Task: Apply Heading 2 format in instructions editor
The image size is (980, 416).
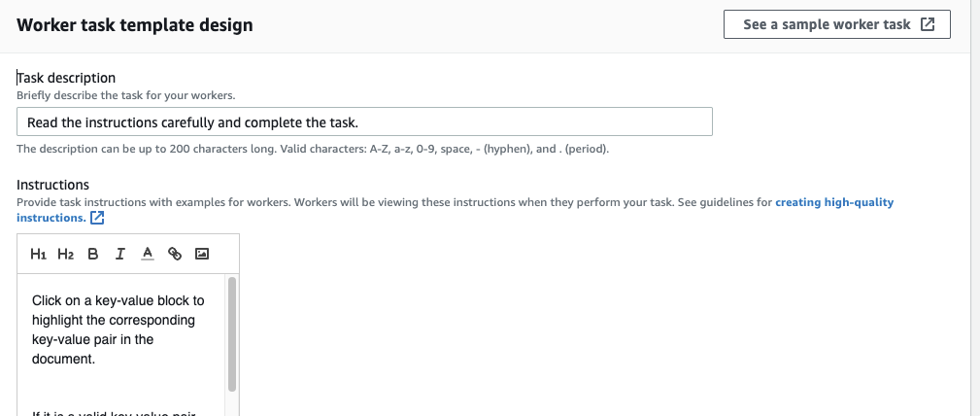Action: point(66,254)
